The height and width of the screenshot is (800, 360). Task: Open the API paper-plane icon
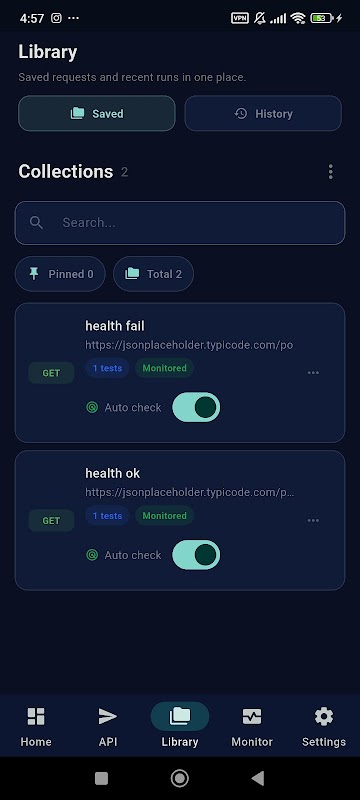tap(108, 716)
